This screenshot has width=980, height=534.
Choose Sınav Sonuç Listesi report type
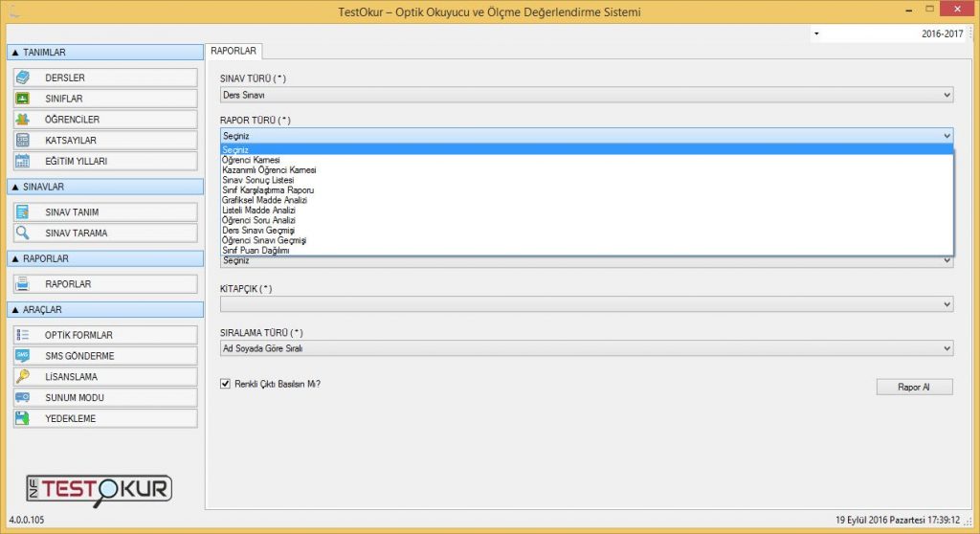point(587,180)
